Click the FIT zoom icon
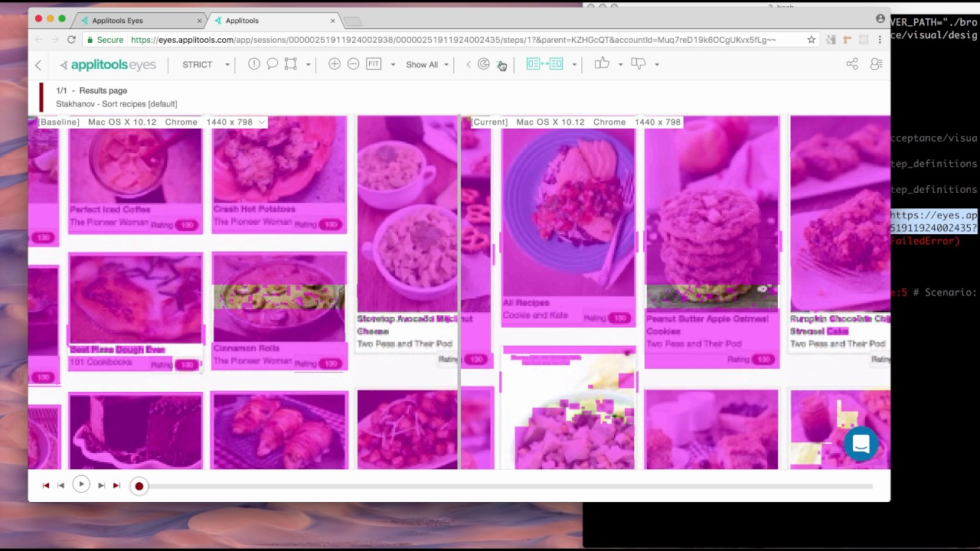Image resolution: width=980 pixels, height=551 pixels. [374, 64]
